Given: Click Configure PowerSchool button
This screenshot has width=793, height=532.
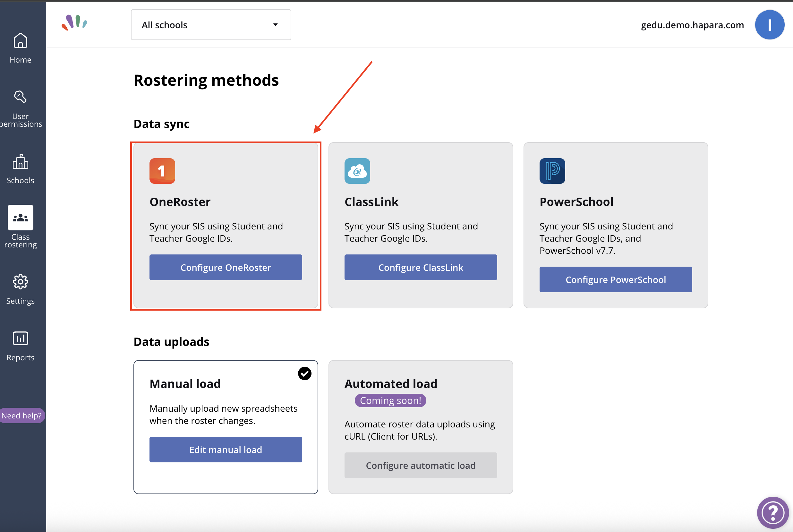Looking at the screenshot, I should point(616,279).
